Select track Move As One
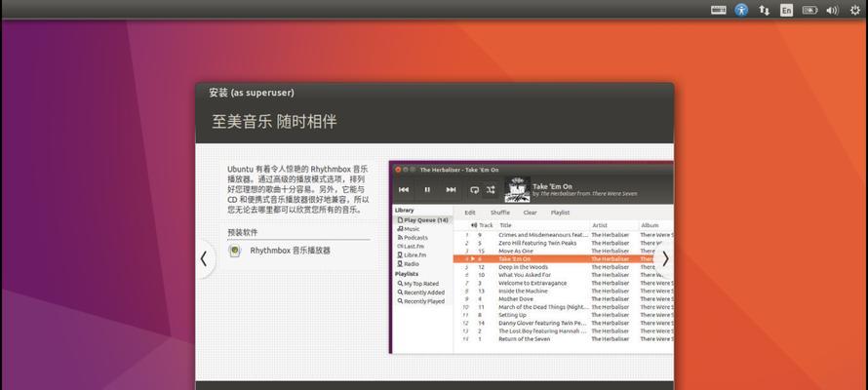This screenshot has height=390, width=868. click(x=563, y=251)
